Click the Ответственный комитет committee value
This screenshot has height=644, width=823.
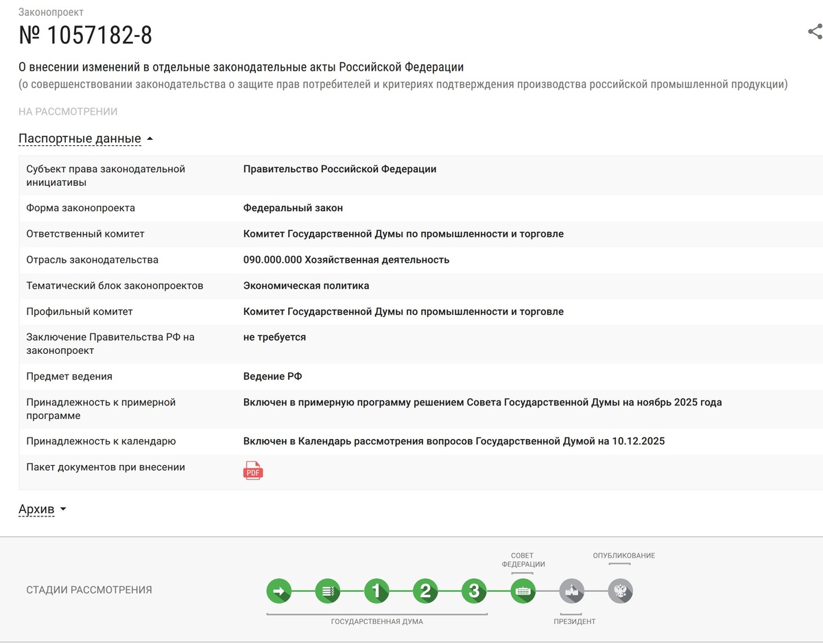tap(403, 234)
